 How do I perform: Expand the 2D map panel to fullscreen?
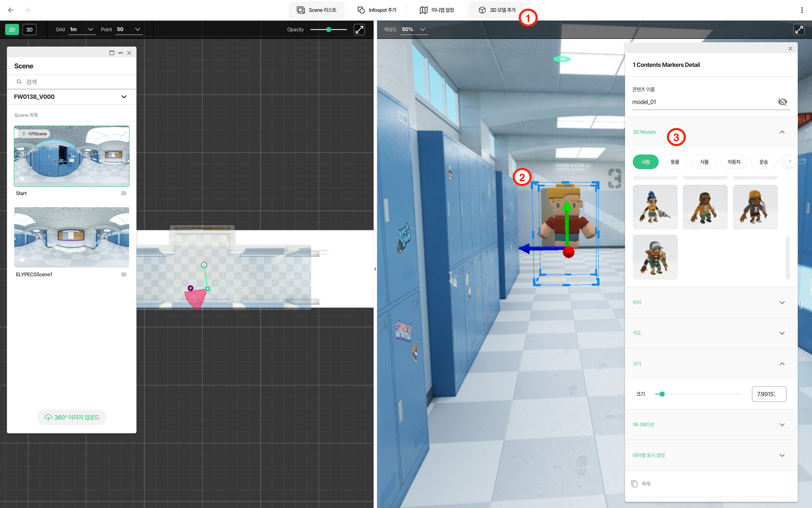coord(359,29)
